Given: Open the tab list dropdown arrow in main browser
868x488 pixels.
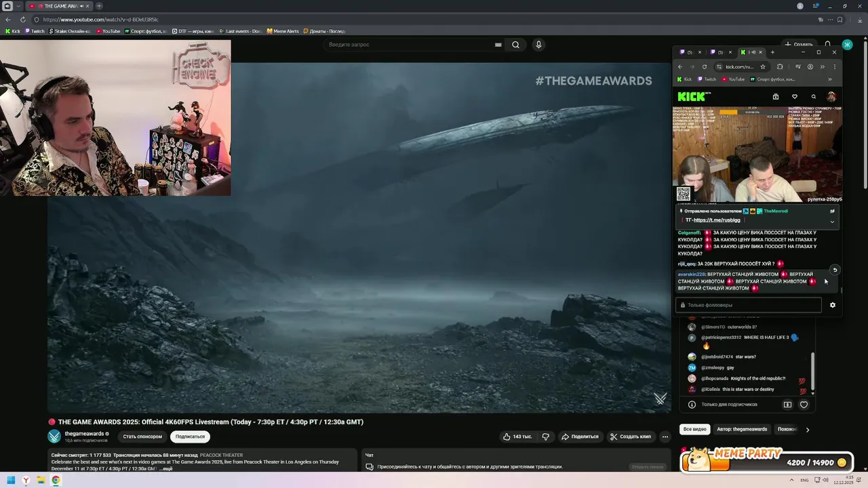Looking at the screenshot, I should click(18, 6).
